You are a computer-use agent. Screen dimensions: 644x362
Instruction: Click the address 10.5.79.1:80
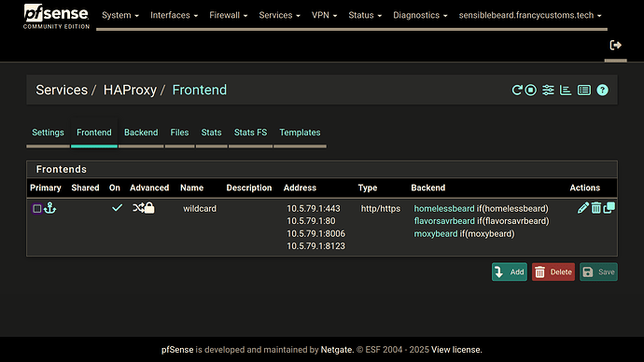(x=311, y=221)
